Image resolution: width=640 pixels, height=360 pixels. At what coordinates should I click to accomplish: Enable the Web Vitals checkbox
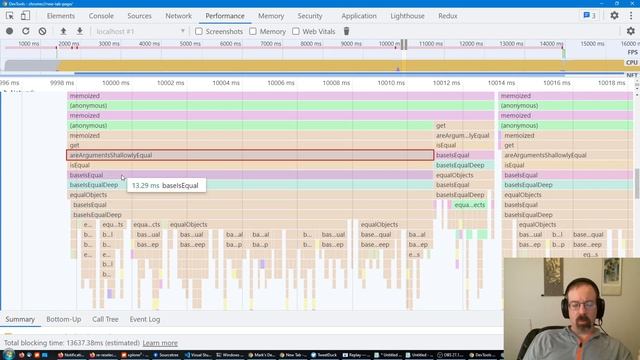[x=296, y=31]
